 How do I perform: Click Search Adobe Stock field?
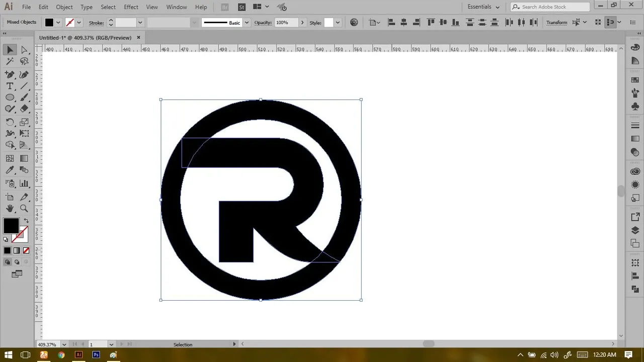(550, 7)
